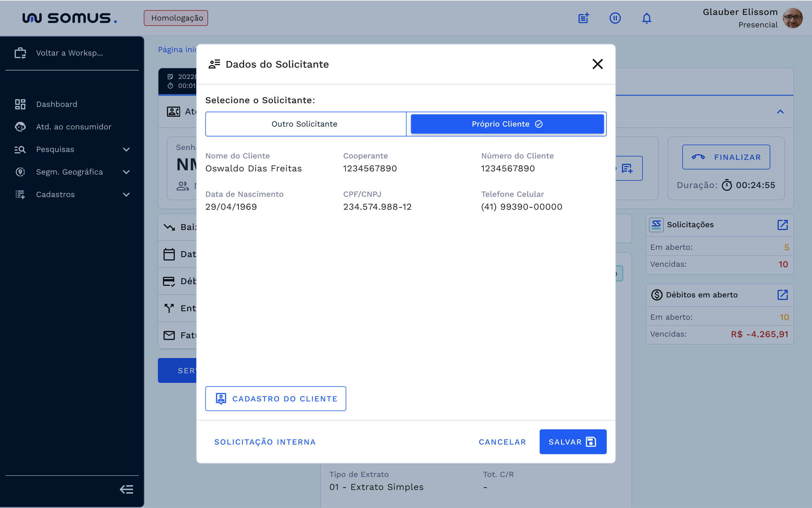Open the new appointment icon in top bar
Image resolution: width=812 pixels, height=508 pixels.
[x=583, y=18]
